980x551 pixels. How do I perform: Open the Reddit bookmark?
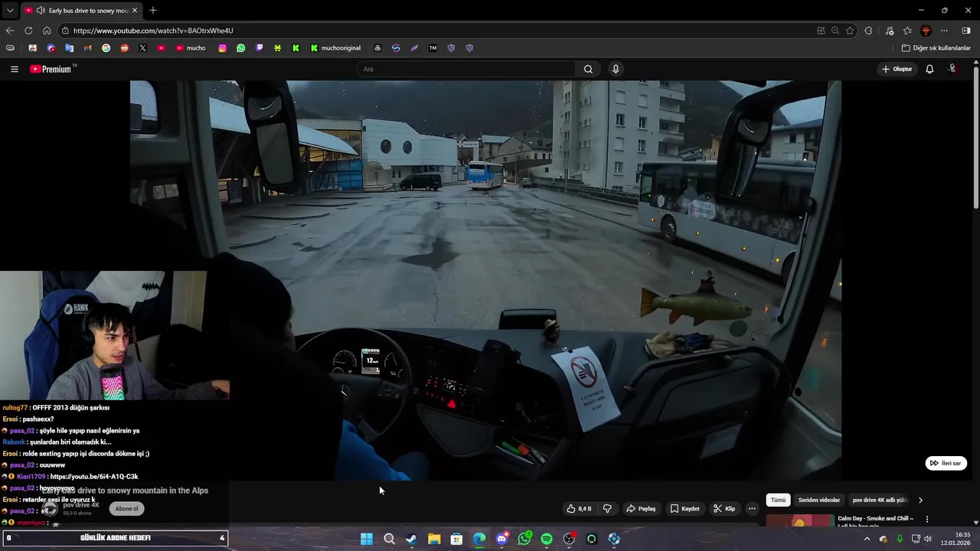[124, 47]
